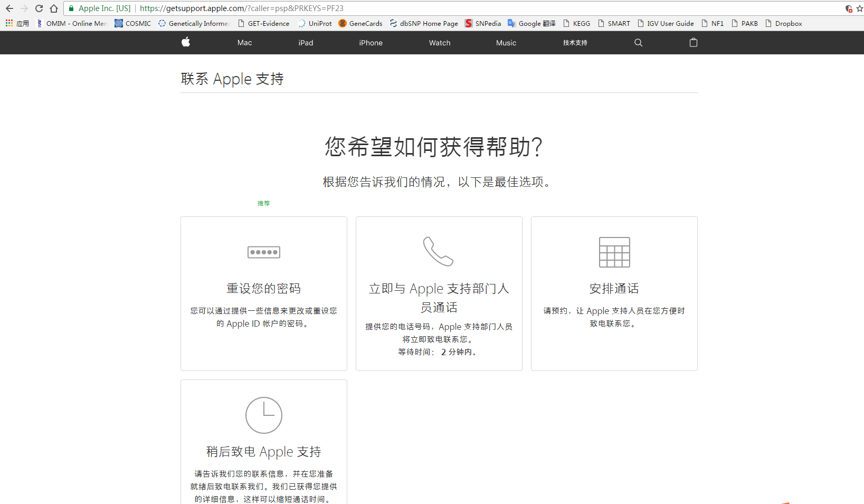Click the 重设您的密码 support option
The height and width of the screenshot is (504, 864).
(263, 288)
